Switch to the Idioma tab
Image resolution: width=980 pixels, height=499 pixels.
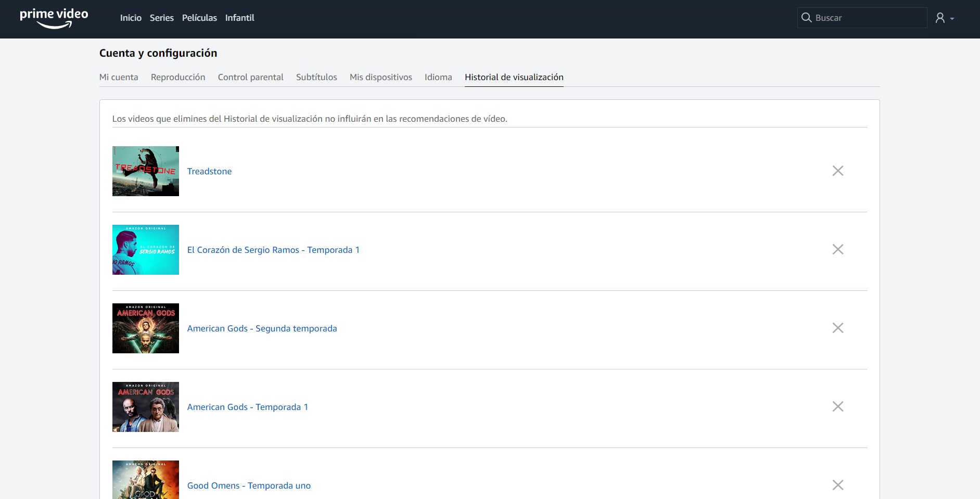pos(438,77)
